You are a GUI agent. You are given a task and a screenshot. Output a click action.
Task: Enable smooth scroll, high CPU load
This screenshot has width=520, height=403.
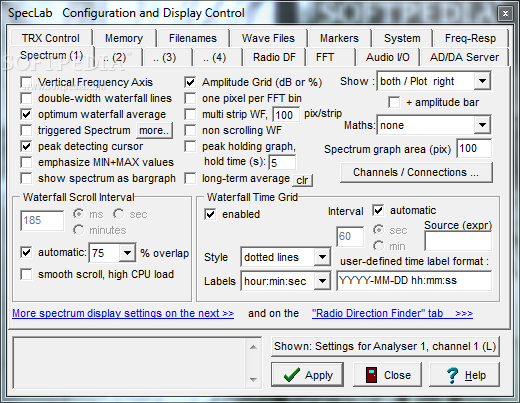[26, 274]
